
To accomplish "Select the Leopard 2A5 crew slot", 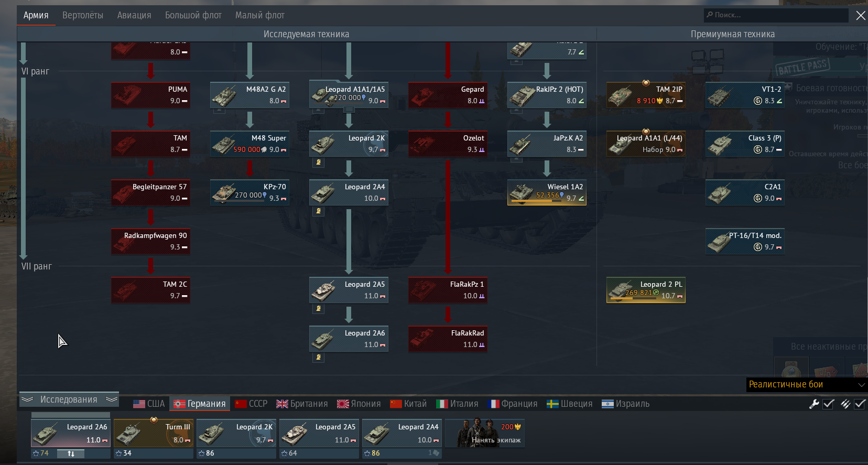I will [x=319, y=433].
